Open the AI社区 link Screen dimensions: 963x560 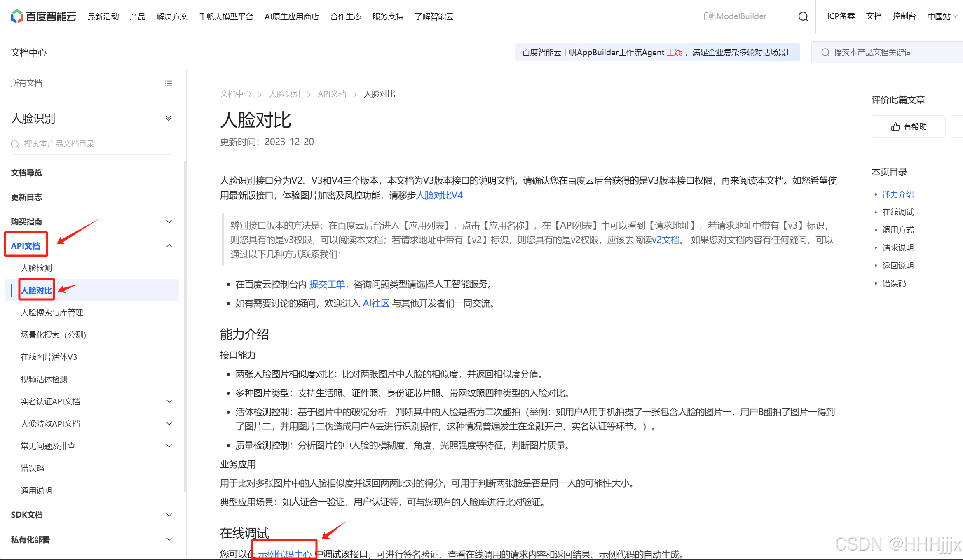(x=376, y=303)
